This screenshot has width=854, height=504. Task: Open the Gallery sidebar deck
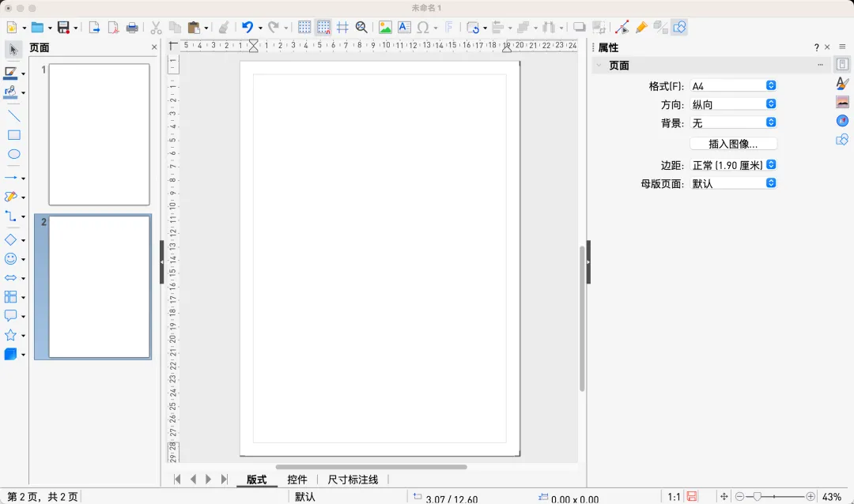click(843, 102)
